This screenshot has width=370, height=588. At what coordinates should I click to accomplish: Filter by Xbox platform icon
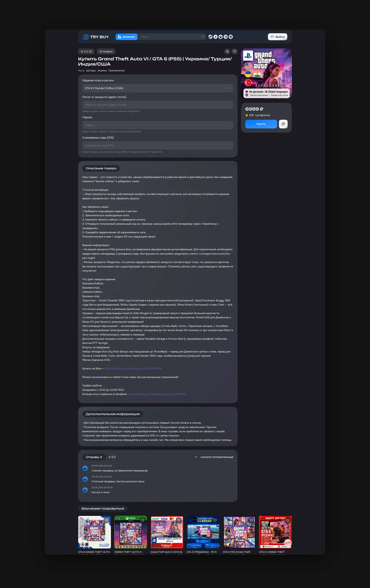click(x=221, y=37)
